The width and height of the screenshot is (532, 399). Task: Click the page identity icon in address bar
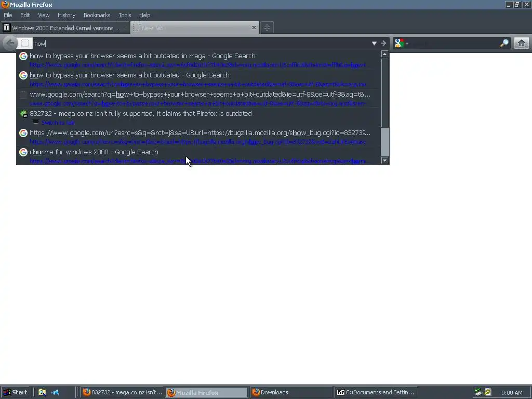(25, 43)
